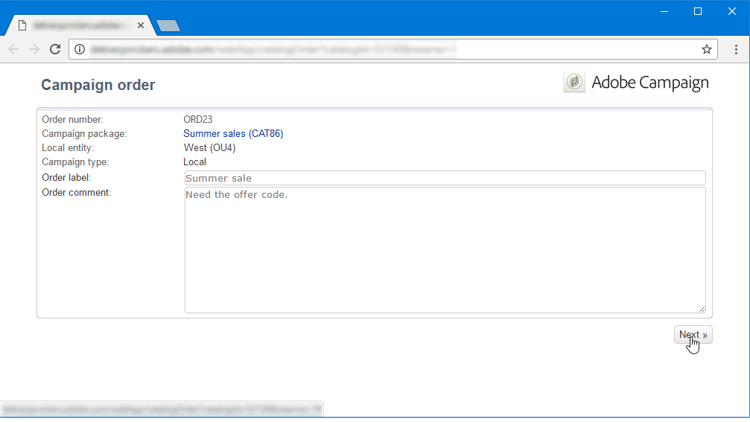Bookmark the page with the star icon
Viewport: 750px width, 422px height.
706,49
